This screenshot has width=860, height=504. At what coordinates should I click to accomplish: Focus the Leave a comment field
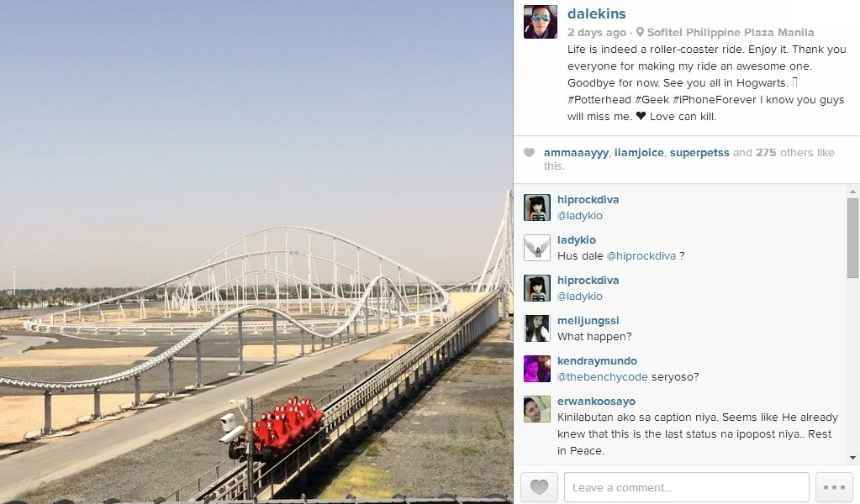pyautogui.click(x=687, y=487)
